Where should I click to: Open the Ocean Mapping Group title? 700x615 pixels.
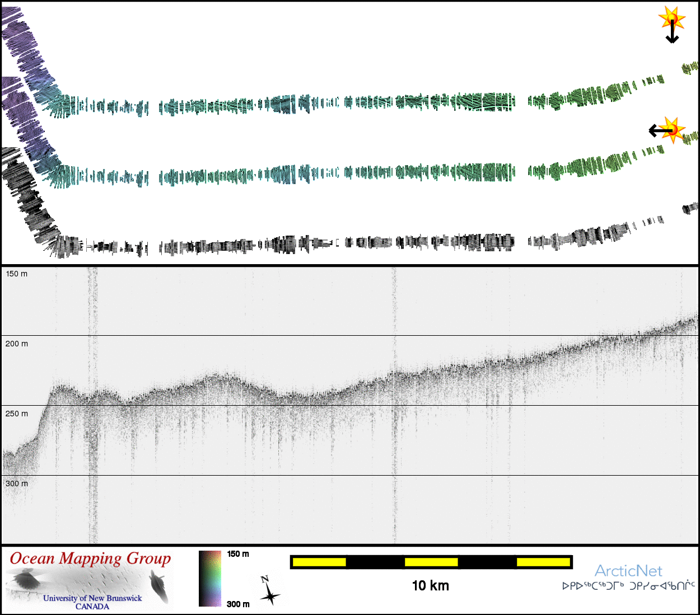click(90, 558)
